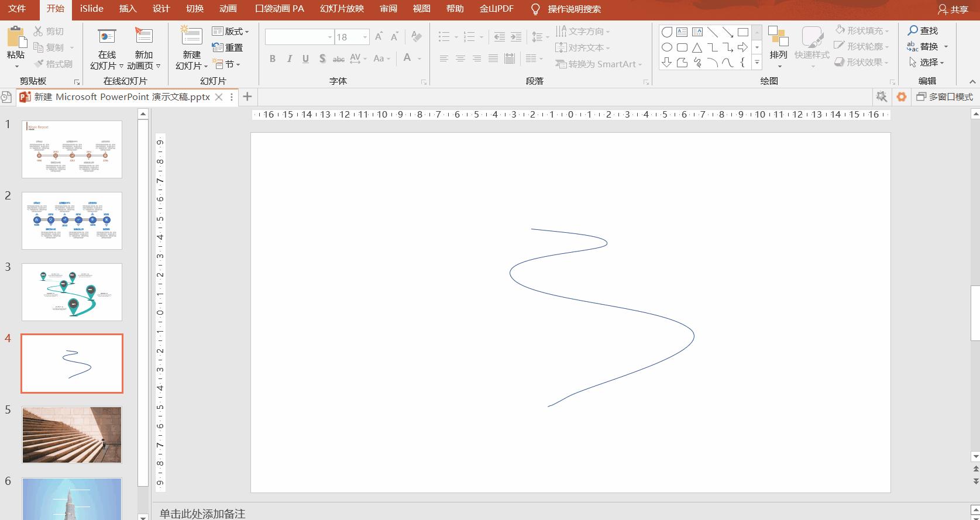Select slide 3 thumbnail with the winding road
This screenshot has width=980, height=520.
72,292
